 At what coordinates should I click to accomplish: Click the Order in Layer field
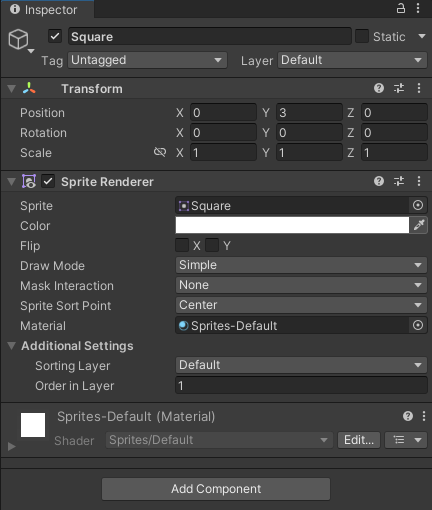pos(301,385)
